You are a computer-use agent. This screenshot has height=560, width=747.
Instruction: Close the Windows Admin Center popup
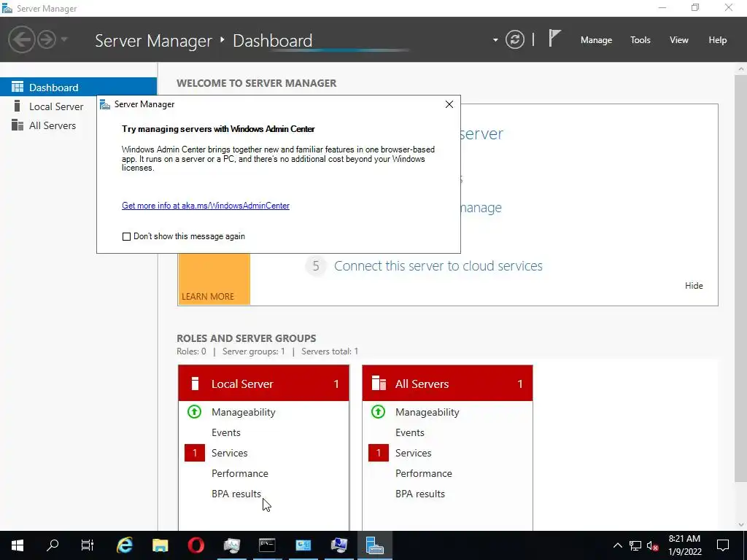pos(449,104)
